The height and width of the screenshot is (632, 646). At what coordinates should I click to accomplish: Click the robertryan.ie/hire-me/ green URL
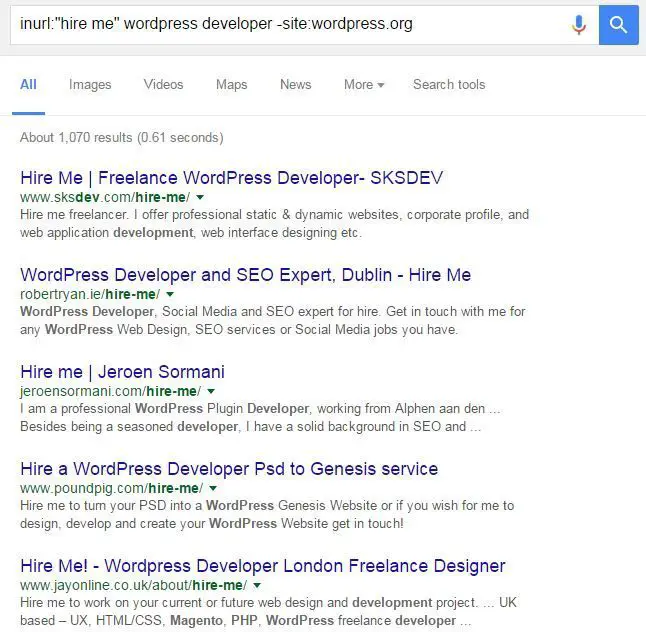(90, 294)
